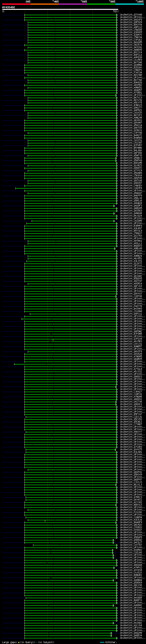Select hit label UniRef100_B6SYW9
The height and width of the screenshot is (644, 146).
131,75
